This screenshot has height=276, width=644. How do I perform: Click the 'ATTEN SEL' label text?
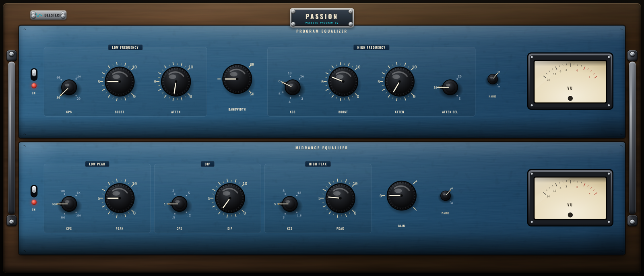pyautogui.click(x=450, y=112)
